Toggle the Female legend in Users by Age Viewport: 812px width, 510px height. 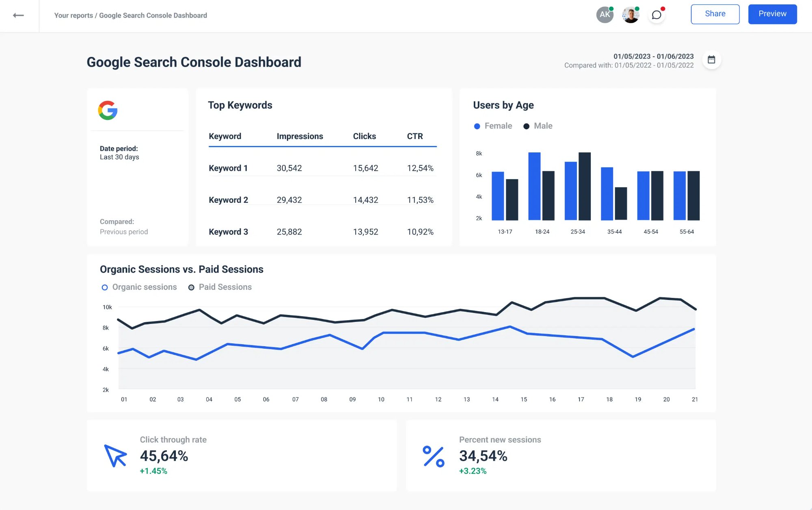click(x=492, y=126)
